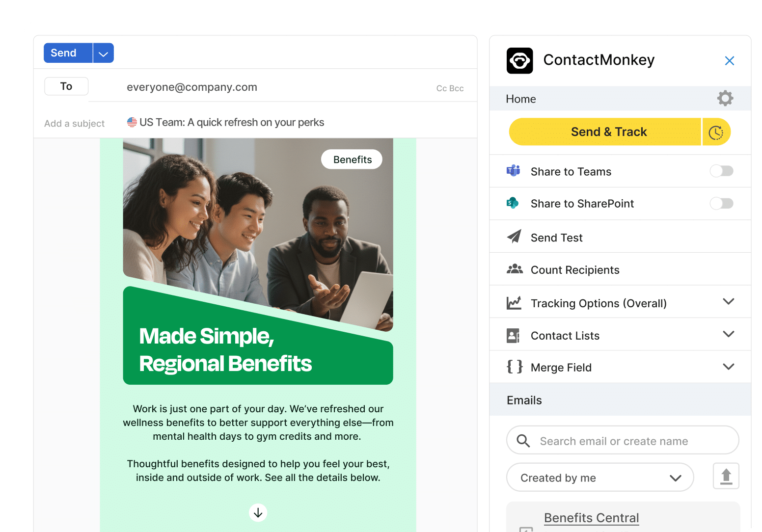Viewport: 762px width, 532px height.
Task: Click the down arrow circle in email body
Action: pyautogui.click(x=258, y=513)
